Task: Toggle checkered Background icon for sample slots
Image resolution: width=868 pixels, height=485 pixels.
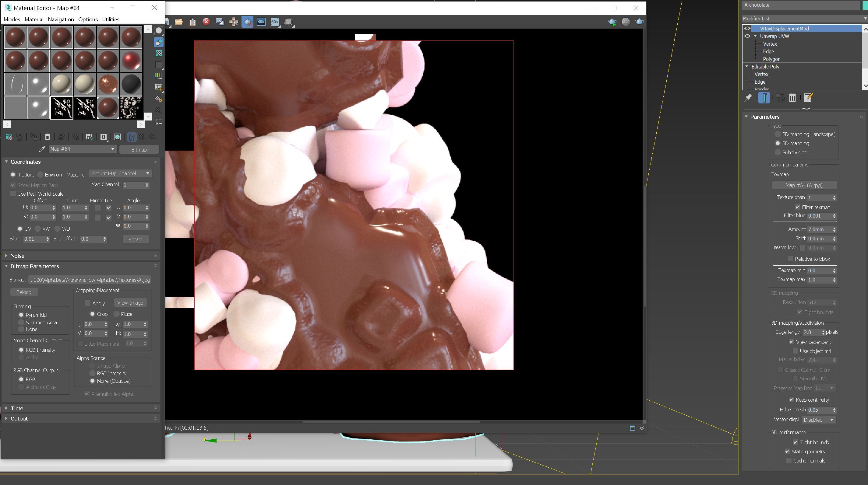Action: (159, 54)
